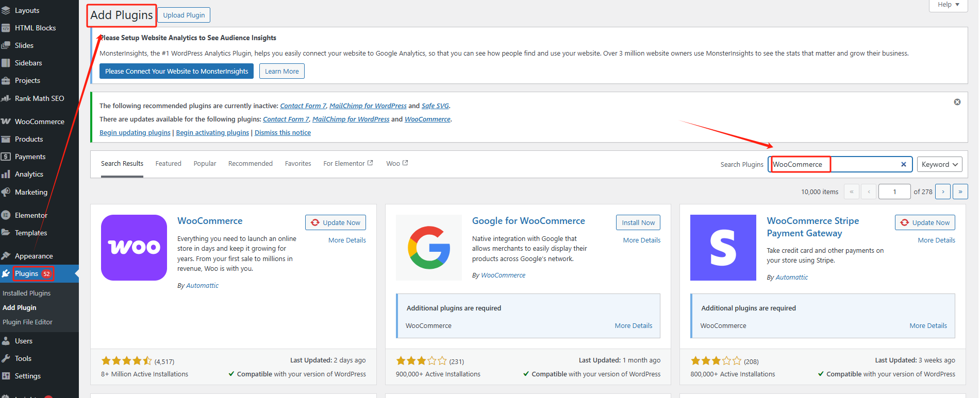Open the Elementor sidebar menu
980x398 pixels.
[x=31, y=215]
